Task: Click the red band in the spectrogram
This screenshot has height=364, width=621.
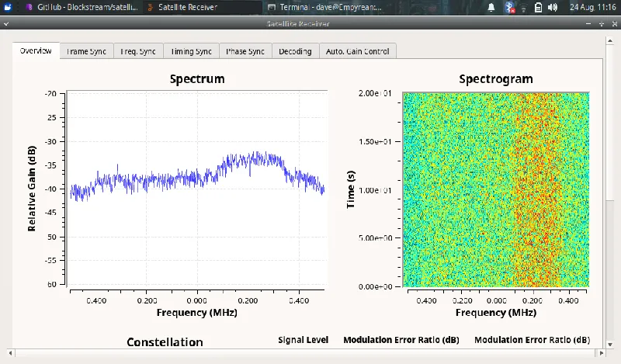Action: click(536, 190)
